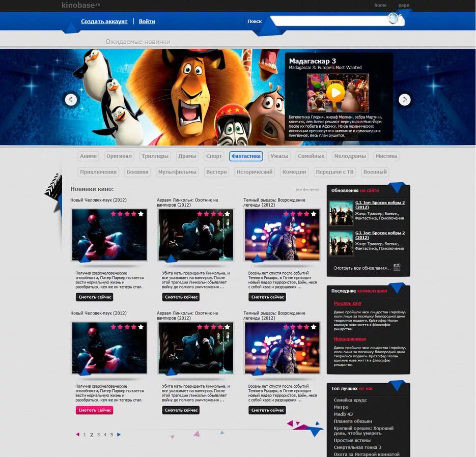Go to page 1

[85, 435]
